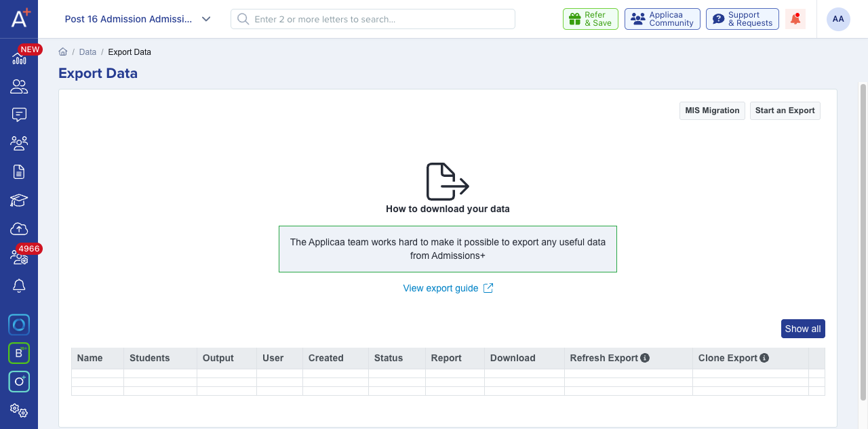The width and height of the screenshot is (868, 429).
Task: Click the Applicaa A+ logo
Action: pyautogui.click(x=20, y=18)
